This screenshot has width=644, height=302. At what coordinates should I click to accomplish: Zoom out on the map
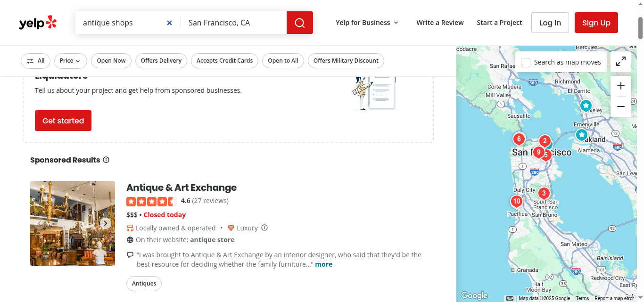pyautogui.click(x=621, y=106)
